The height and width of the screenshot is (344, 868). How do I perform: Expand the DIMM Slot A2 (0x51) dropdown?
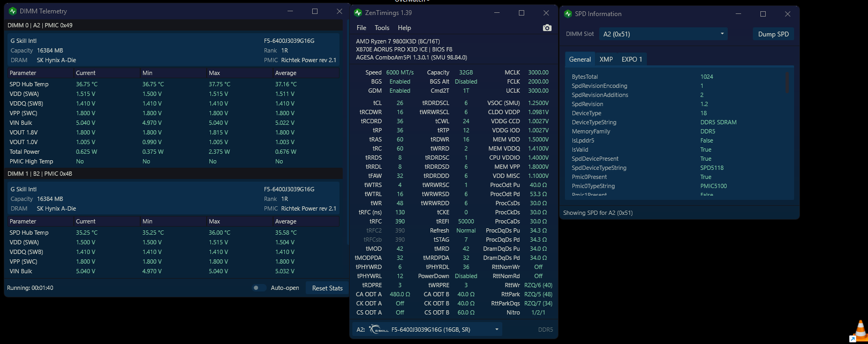coord(663,34)
